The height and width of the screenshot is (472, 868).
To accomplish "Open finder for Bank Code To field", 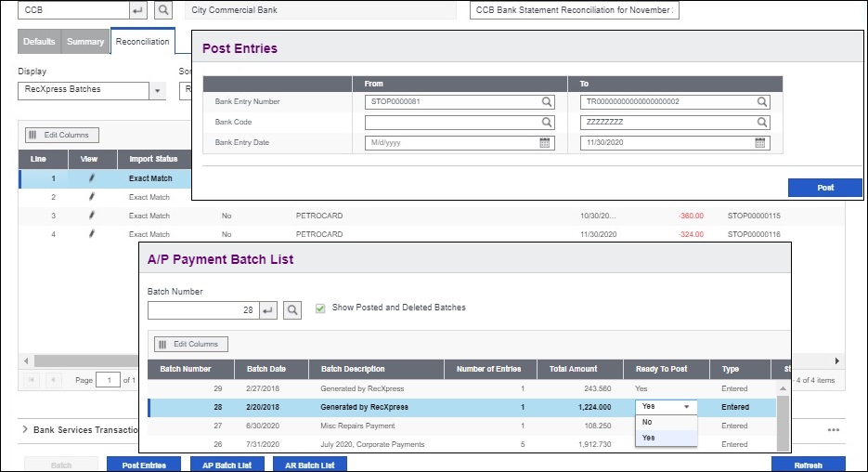I will tap(762, 123).
